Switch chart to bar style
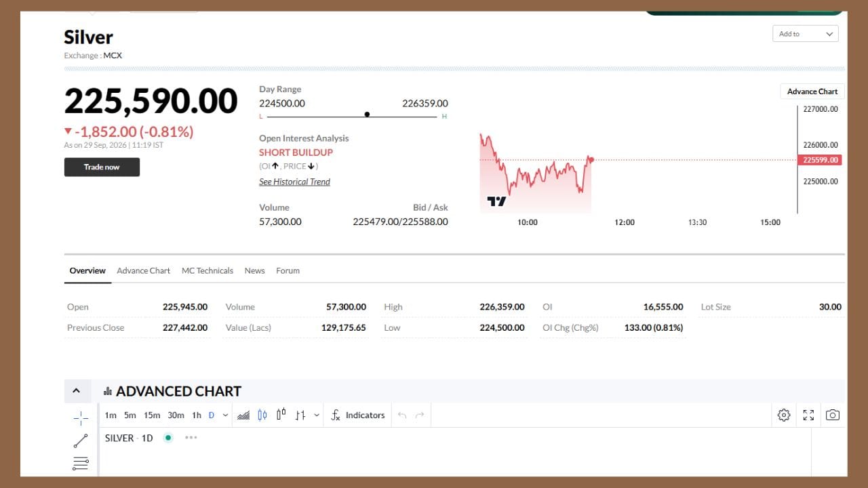Image resolution: width=868 pixels, height=488 pixels. click(x=300, y=415)
